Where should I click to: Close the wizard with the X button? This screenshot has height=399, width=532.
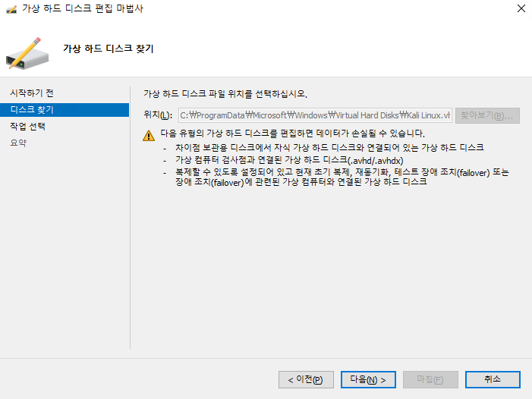point(520,9)
